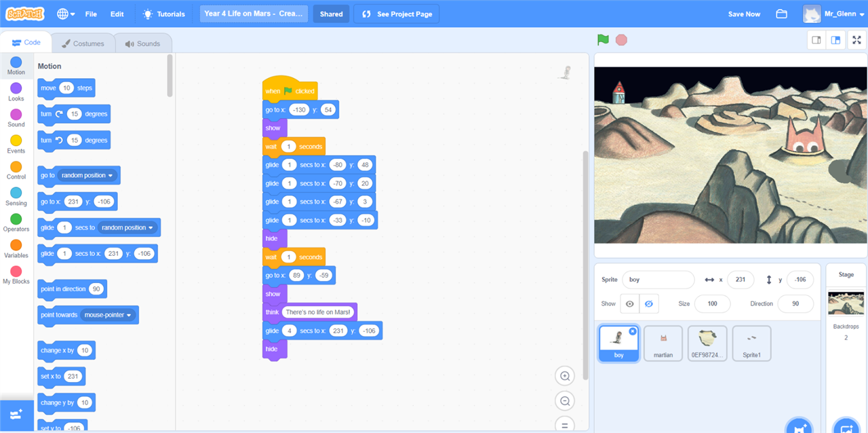The image size is (868, 433).
Task: Click the 'change x by 10' block
Action: [x=66, y=350]
